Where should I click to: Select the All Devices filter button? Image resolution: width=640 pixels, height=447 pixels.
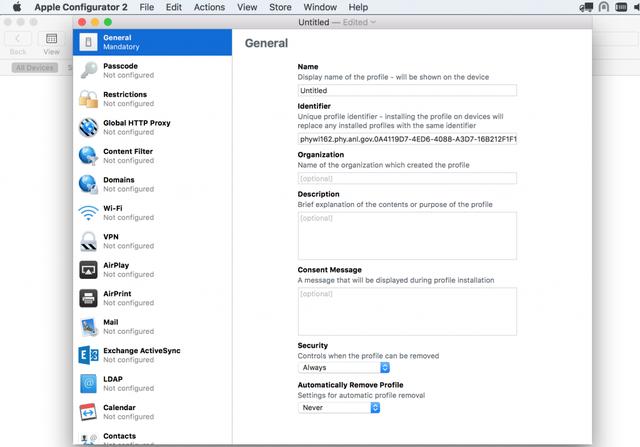[34, 68]
